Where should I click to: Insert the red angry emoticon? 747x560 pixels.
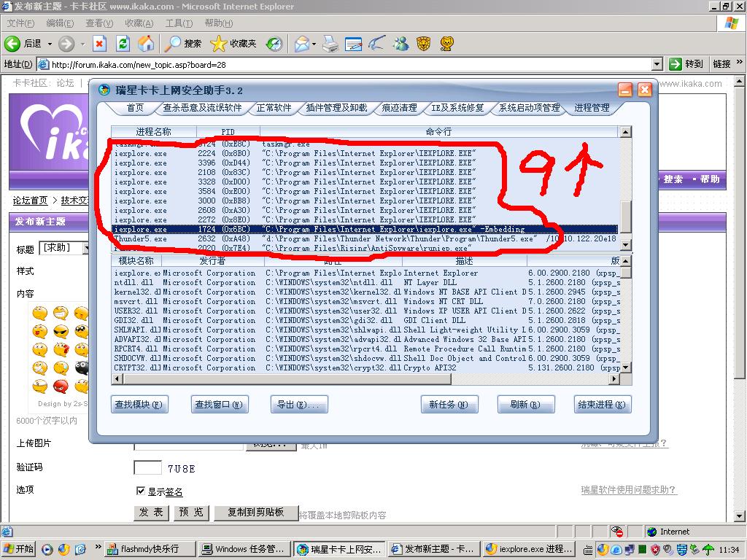click(x=61, y=386)
